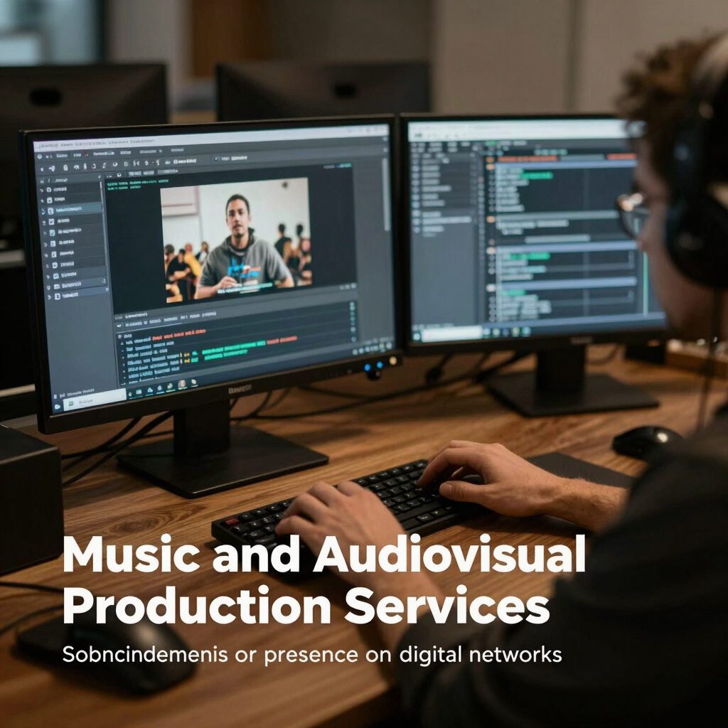Screen dimensions: 728x728
Task: Click the vertical scrollbar beside the left monitor's video preview
Action: tap(385, 195)
